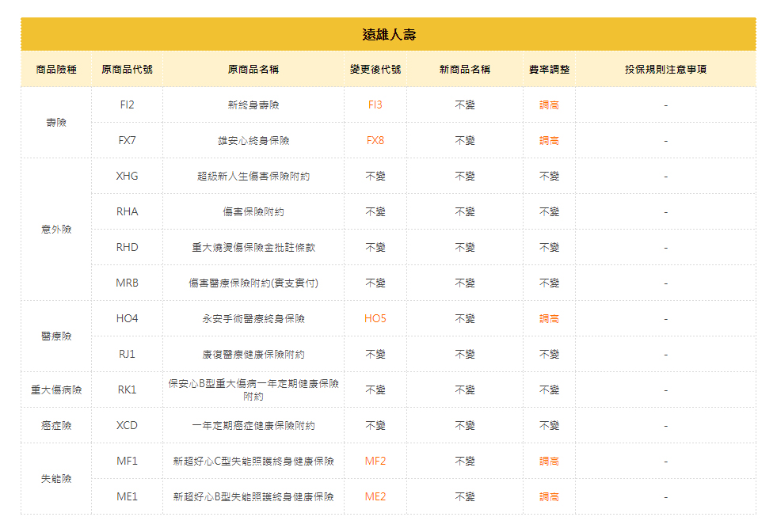The image size is (777, 532).
Task: Click the product name 康復醫療健康保險附約
Action: [x=253, y=354]
